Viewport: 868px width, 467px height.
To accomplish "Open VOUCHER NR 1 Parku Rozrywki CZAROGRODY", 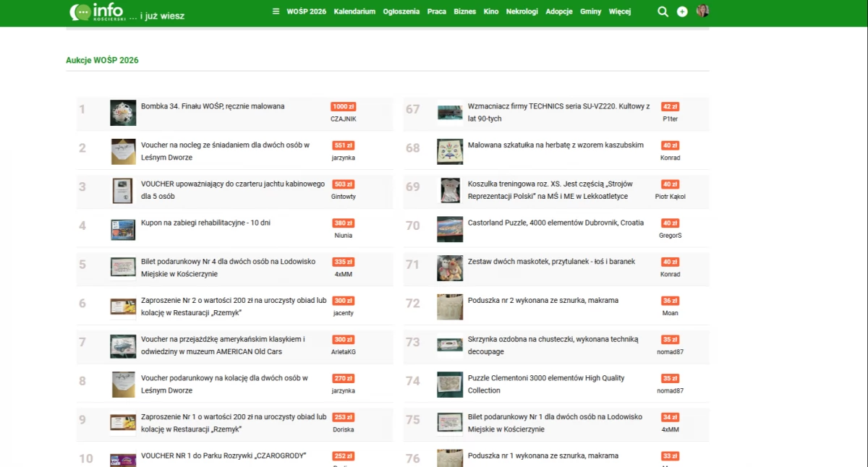I will [x=224, y=455].
